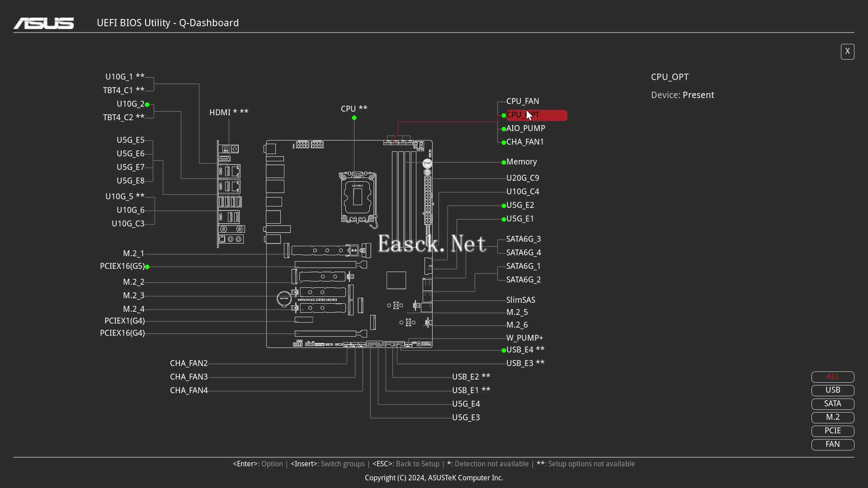Select the CPU_FAN label

pos(523,101)
